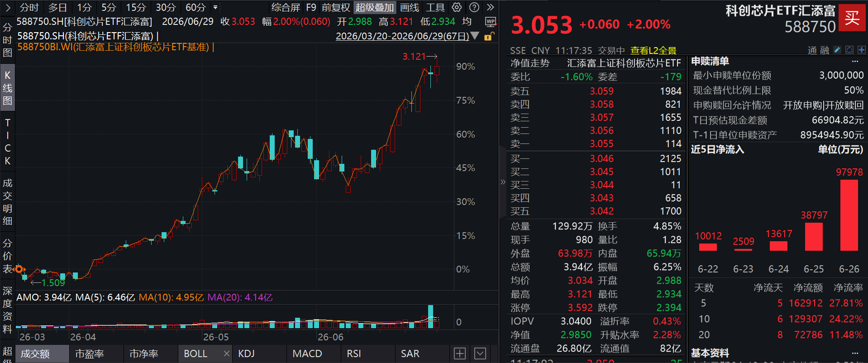Click 买一 price 3.046
The width and height of the screenshot is (868, 363).
pyautogui.click(x=601, y=158)
